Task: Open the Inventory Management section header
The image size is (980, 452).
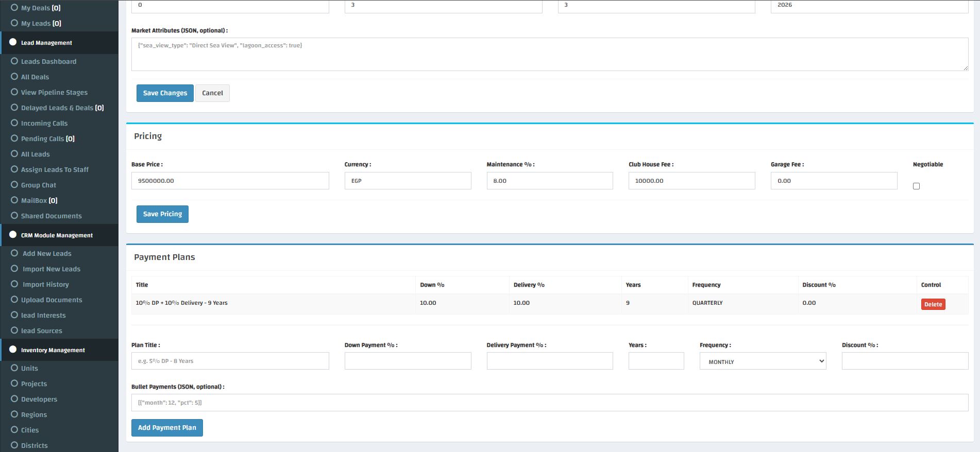Action: point(59,350)
